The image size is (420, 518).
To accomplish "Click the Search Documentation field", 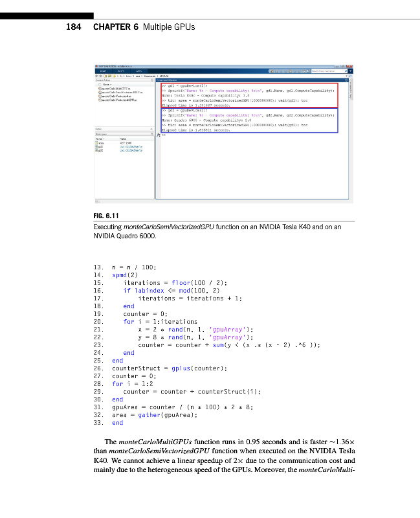I will 324,71.
